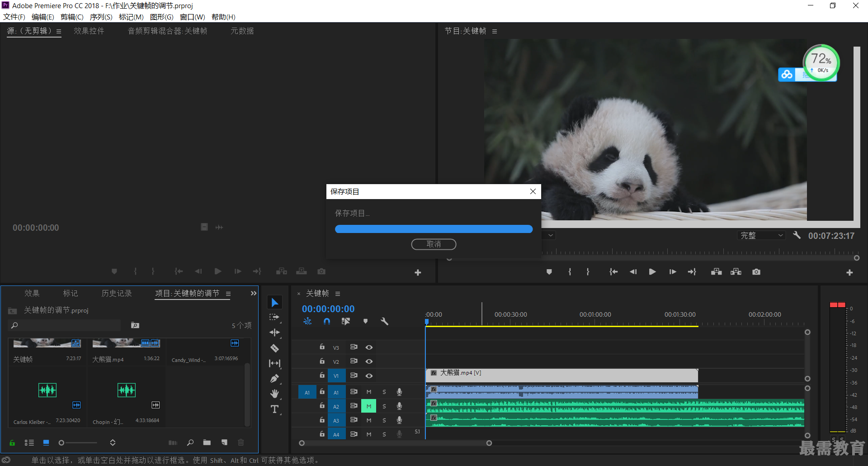Add marker in Program monitor

coord(549,272)
